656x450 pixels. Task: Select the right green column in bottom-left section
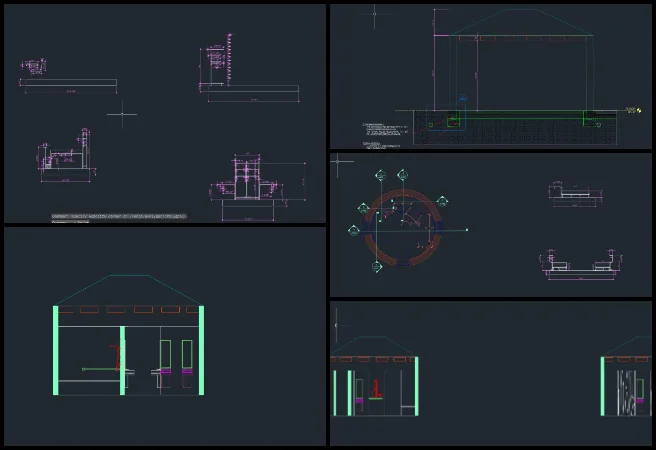point(201,350)
